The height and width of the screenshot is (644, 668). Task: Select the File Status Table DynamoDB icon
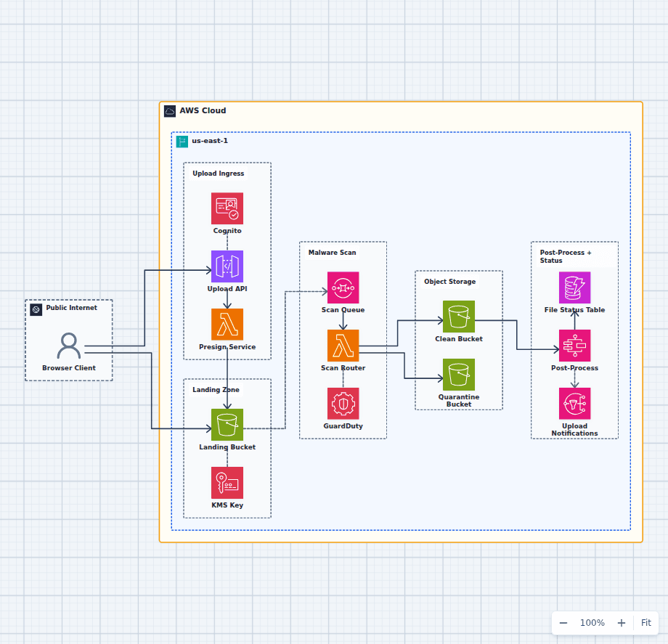click(x=575, y=288)
